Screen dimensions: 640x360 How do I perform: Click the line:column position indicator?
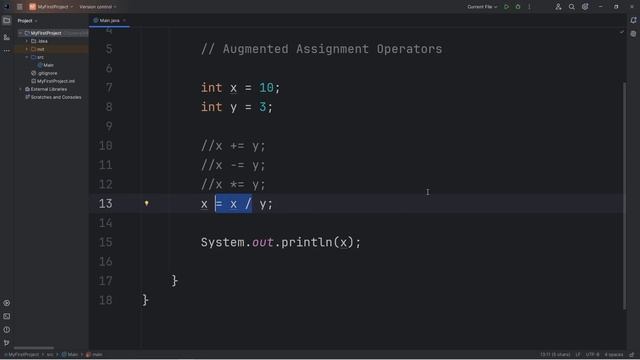point(555,355)
